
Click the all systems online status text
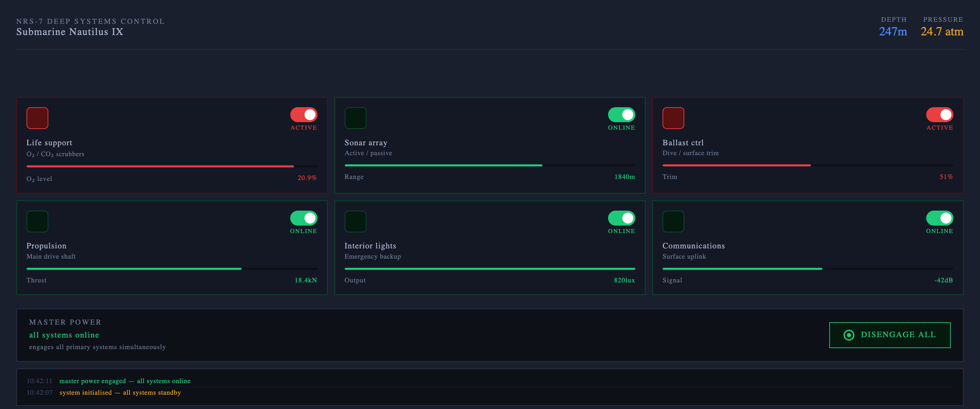pos(64,335)
